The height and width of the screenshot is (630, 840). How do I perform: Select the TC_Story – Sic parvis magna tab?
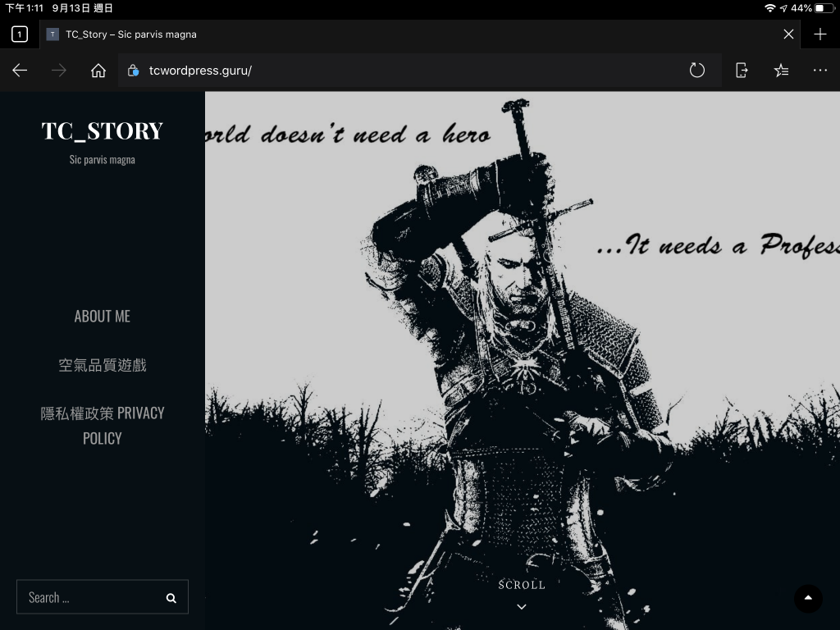tap(420, 34)
